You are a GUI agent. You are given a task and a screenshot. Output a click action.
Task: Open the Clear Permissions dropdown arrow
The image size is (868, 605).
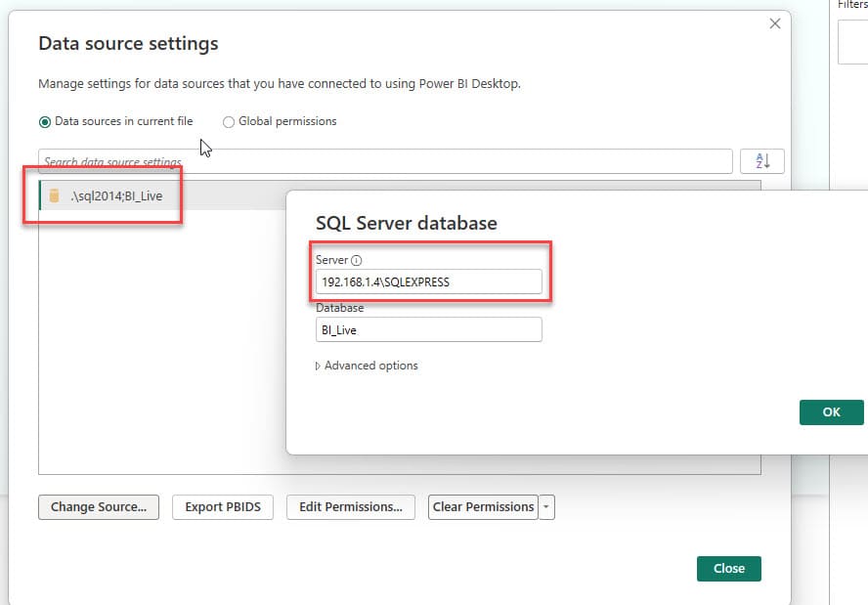(x=545, y=507)
